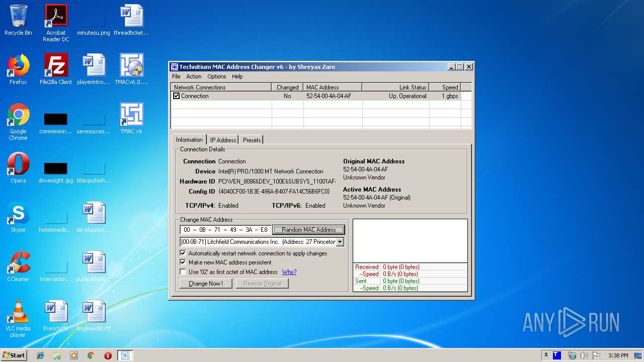The image size is (644, 362).
Task: Open the Options menu
Action: tap(217, 76)
